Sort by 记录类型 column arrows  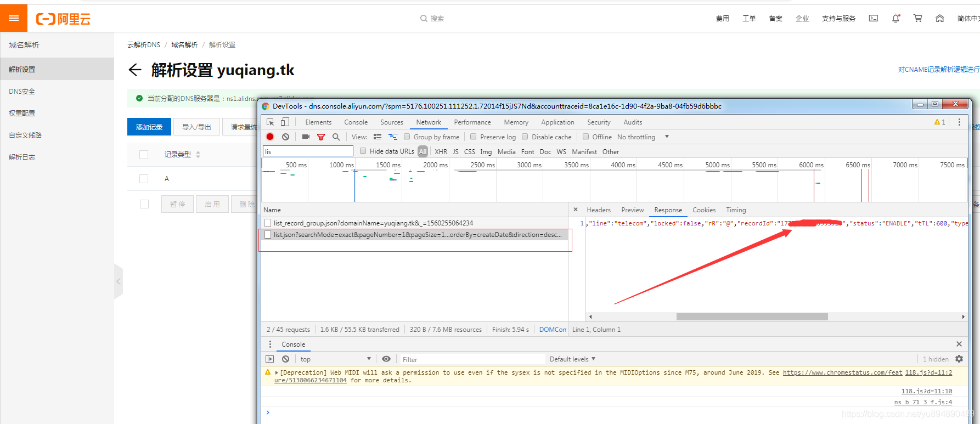198,155
